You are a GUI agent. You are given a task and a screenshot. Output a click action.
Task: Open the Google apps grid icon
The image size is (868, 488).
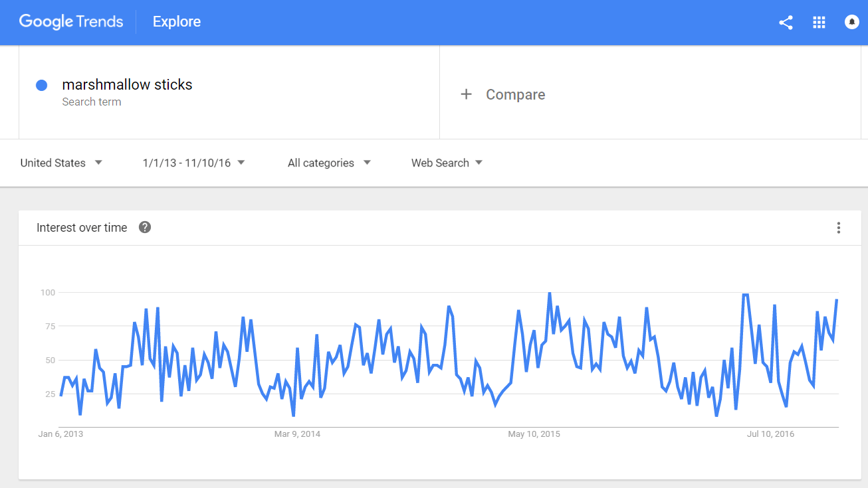819,23
